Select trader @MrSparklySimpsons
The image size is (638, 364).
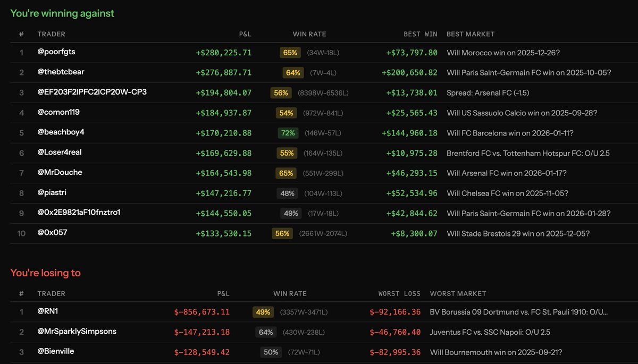click(77, 332)
